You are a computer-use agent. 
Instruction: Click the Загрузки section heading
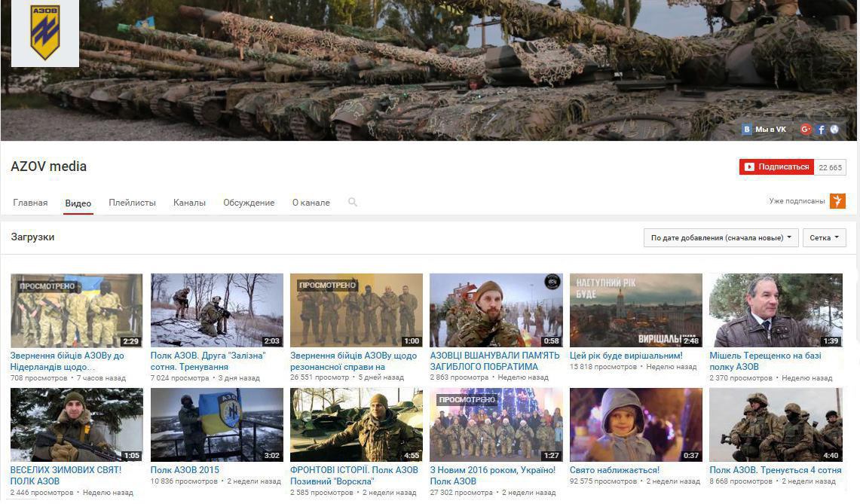tap(32, 237)
